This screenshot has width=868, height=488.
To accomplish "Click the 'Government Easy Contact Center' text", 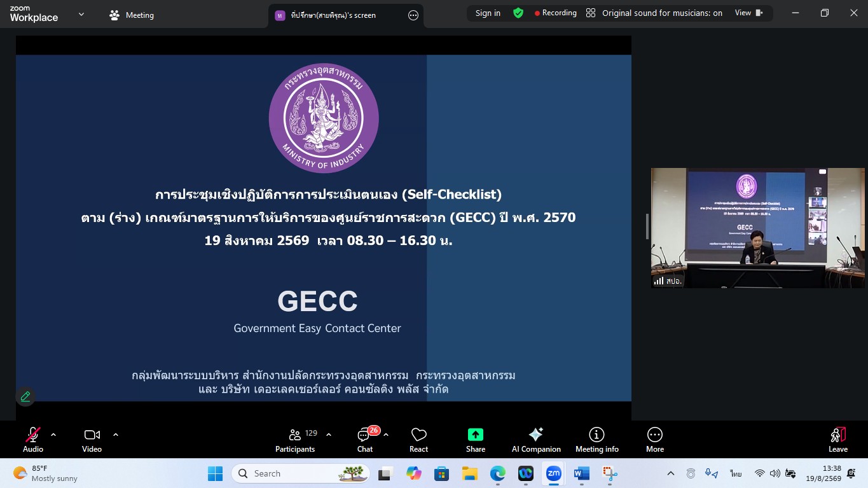I will tap(317, 328).
